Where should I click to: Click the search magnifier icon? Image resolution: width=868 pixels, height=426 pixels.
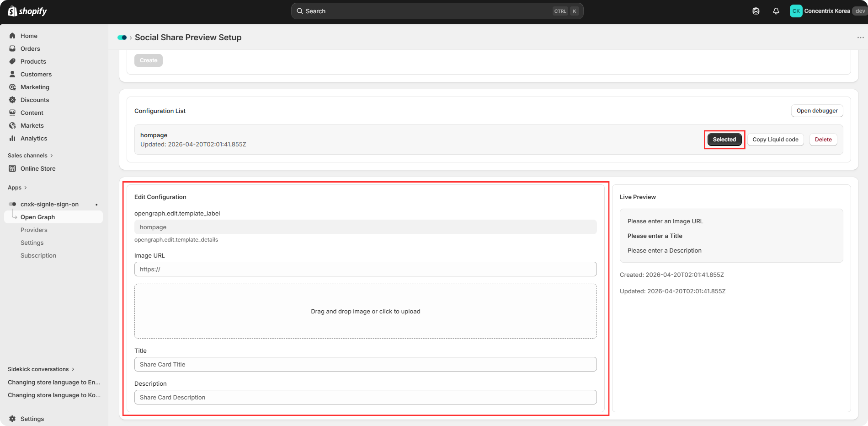pyautogui.click(x=300, y=11)
